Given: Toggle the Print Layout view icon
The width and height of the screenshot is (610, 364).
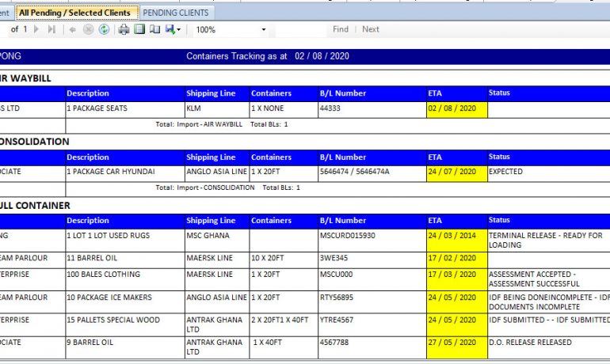Looking at the screenshot, I should 139,29.
